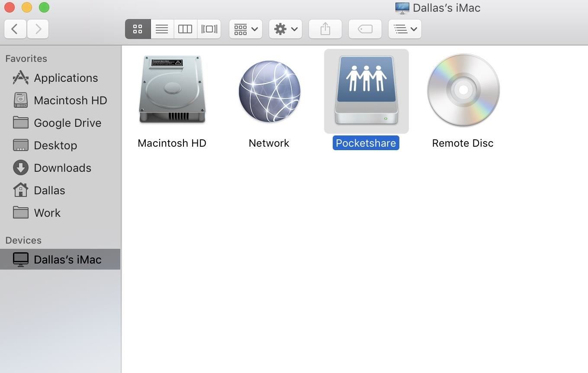The image size is (588, 373).
Task: Go forward with the right arrow button
Action: coord(38,29)
